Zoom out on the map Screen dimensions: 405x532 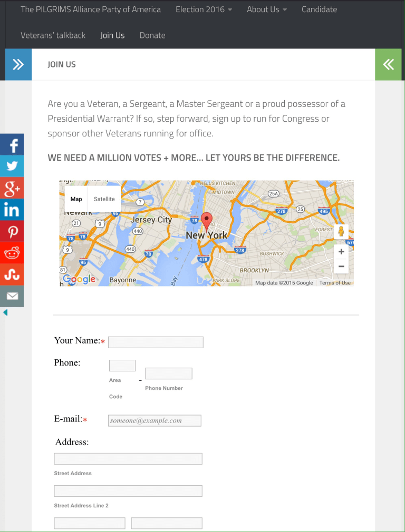[x=341, y=267]
